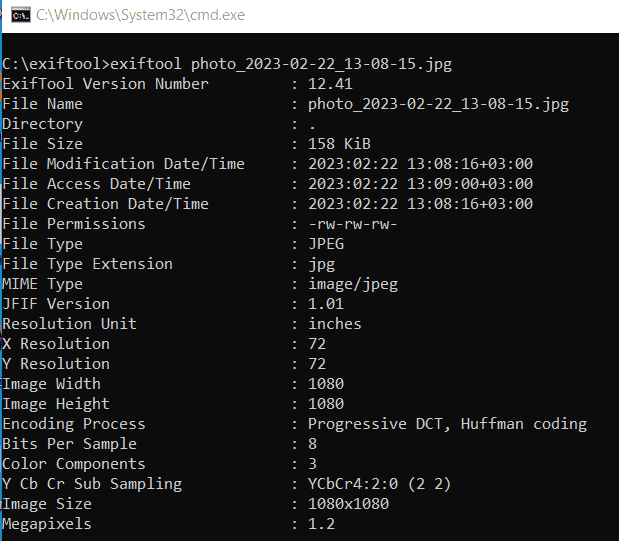Click the Y Cb Cr Sub Sampling value
The width and height of the screenshot is (619, 541).
coord(379,484)
